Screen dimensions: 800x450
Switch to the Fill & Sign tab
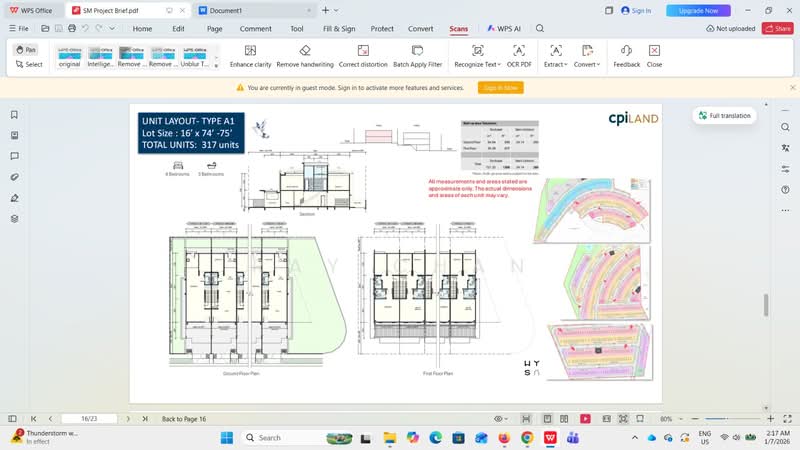339,29
